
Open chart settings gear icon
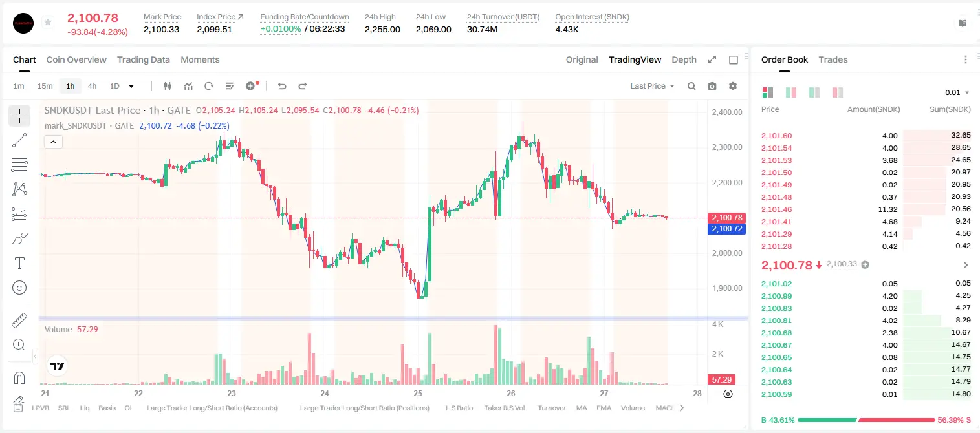(x=733, y=86)
